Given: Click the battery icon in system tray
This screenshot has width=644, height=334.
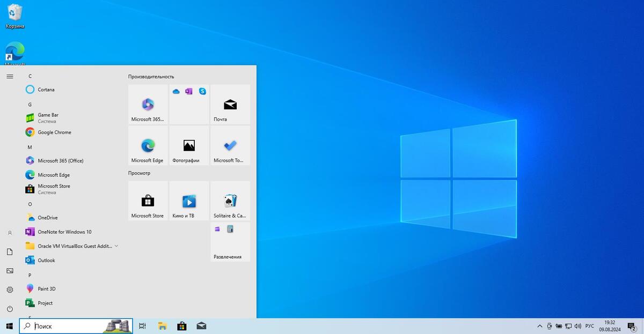Looking at the screenshot, I should (559, 326).
